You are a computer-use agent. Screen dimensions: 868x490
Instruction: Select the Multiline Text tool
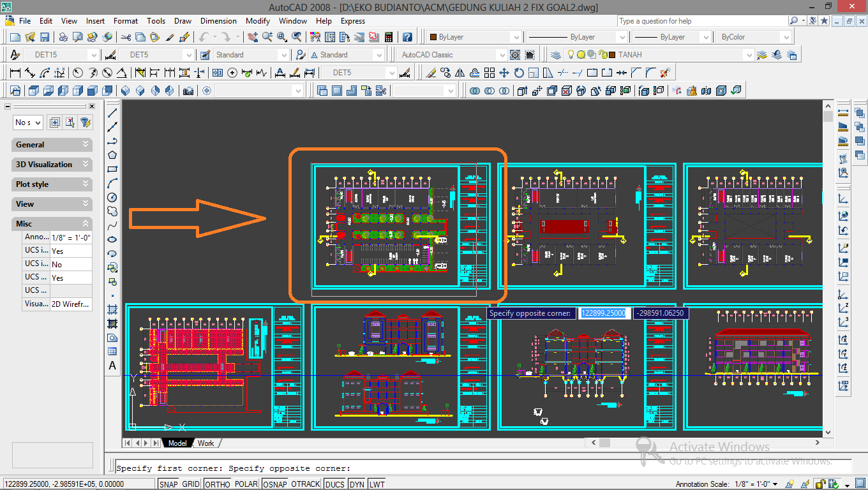(x=112, y=366)
